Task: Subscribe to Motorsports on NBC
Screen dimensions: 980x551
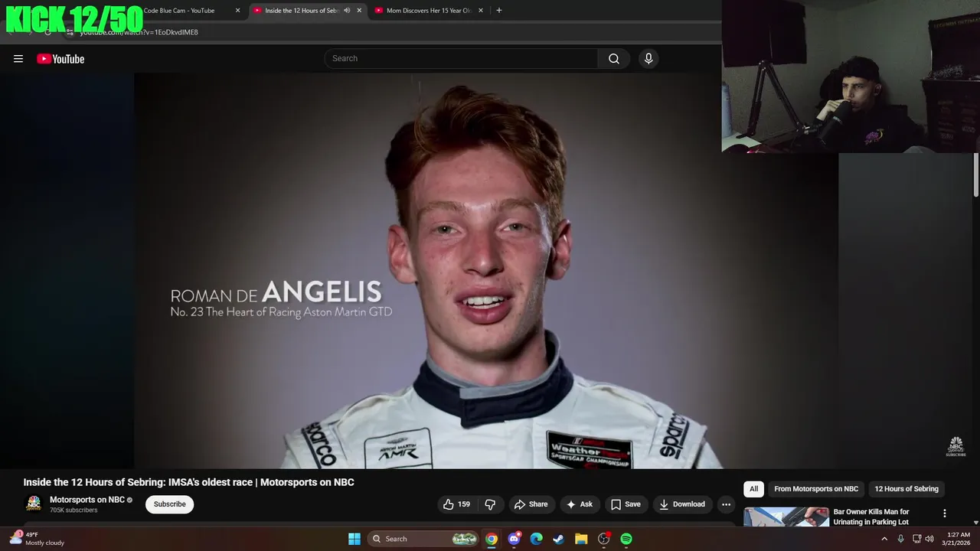Action: (x=170, y=504)
